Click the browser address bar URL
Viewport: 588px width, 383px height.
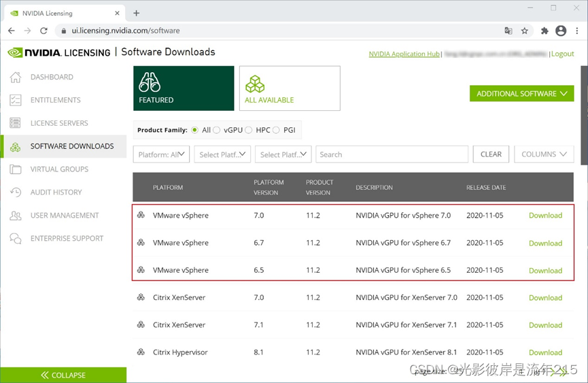[126, 31]
